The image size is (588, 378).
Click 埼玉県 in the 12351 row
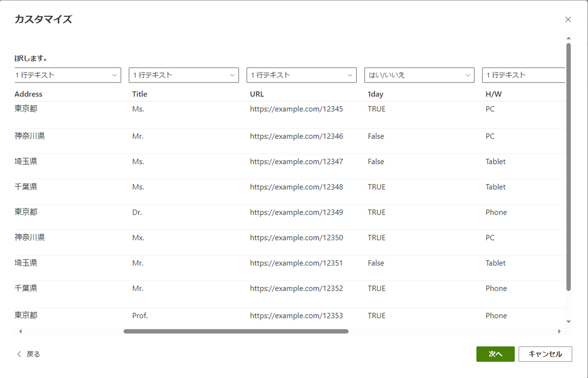pos(26,263)
